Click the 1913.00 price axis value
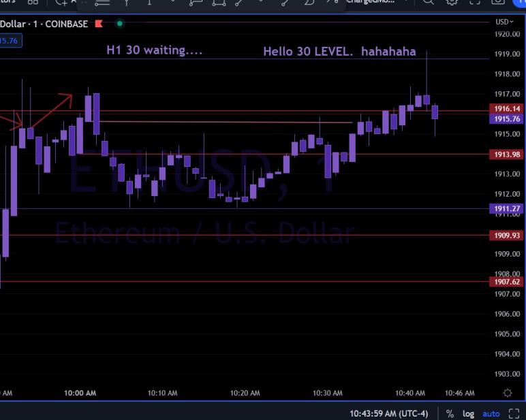526x420 pixels. tap(507, 174)
